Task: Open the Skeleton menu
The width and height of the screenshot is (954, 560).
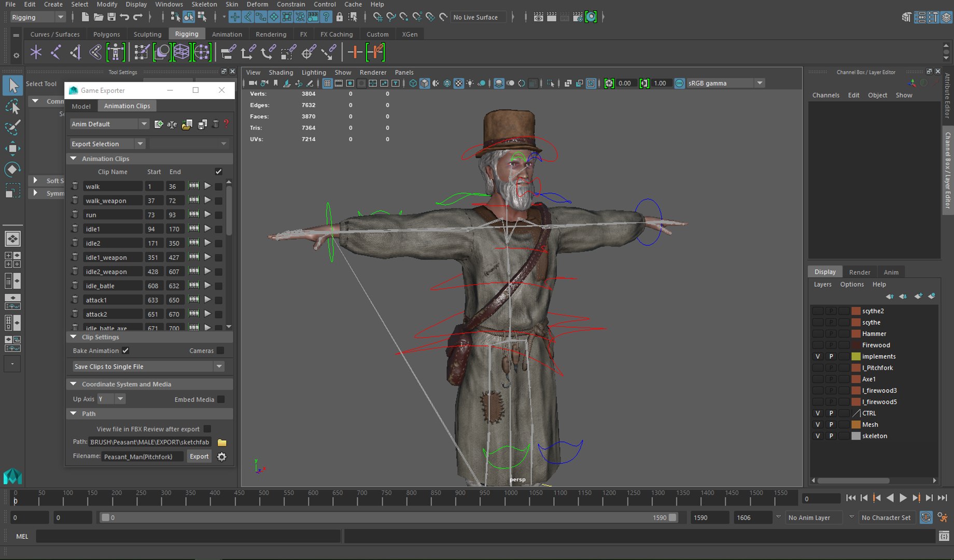Action: 204,4
